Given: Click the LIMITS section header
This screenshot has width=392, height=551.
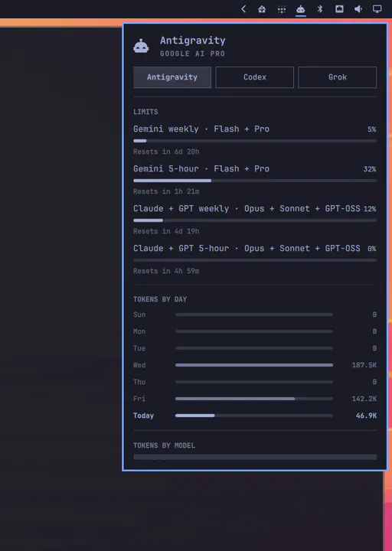Looking at the screenshot, I should (x=145, y=112).
